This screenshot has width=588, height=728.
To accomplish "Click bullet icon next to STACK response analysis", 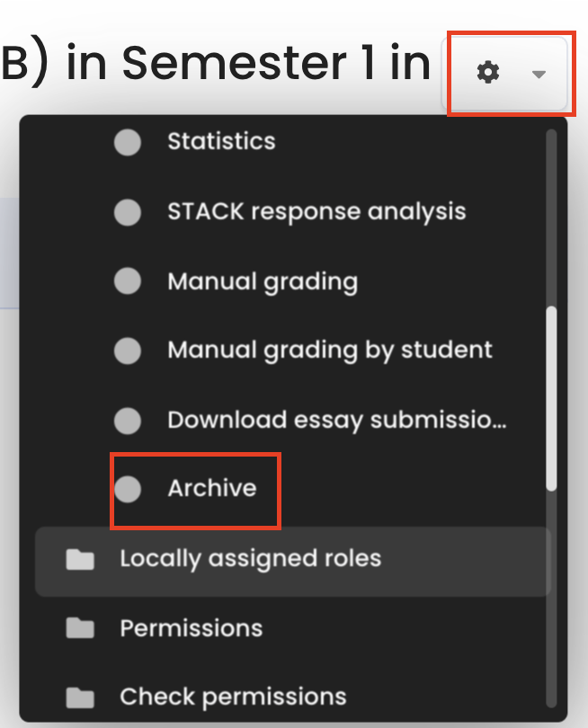I will pos(128,212).
